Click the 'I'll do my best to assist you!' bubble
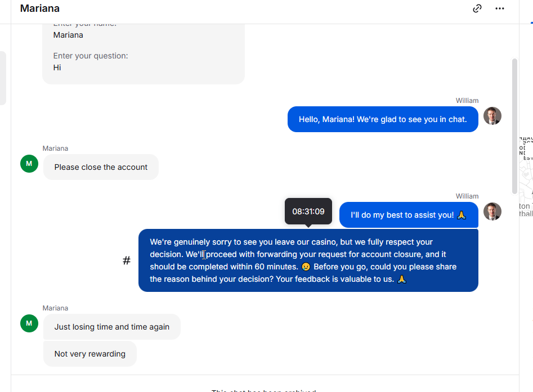 pos(409,215)
